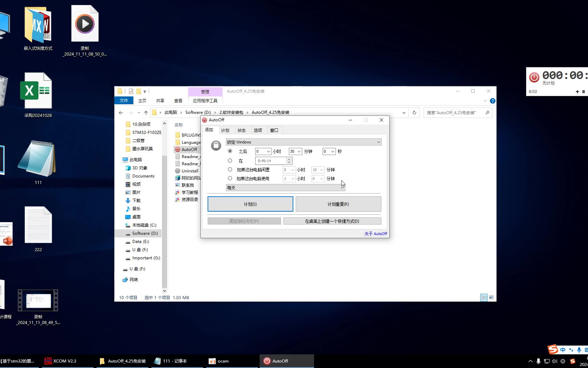Show hidden tray icons chevron
The height and width of the screenshot is (368, 588).
(x=530, y=361)
